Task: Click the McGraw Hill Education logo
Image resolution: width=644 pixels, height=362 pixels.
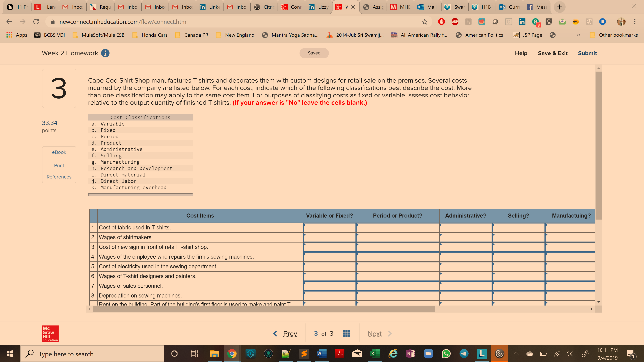Action: [50, 334]
